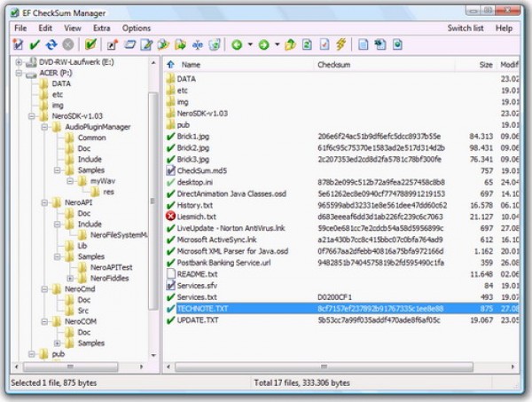The height and width of the screenshot is (402, 532).
Task: Open the Options menu
Action: 137,28
